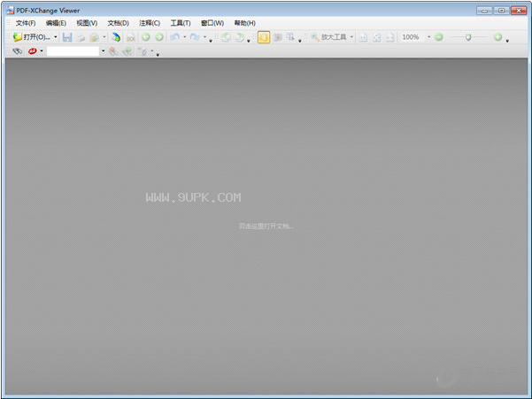Open the 文件(F) menu

(x=26, y=23)
